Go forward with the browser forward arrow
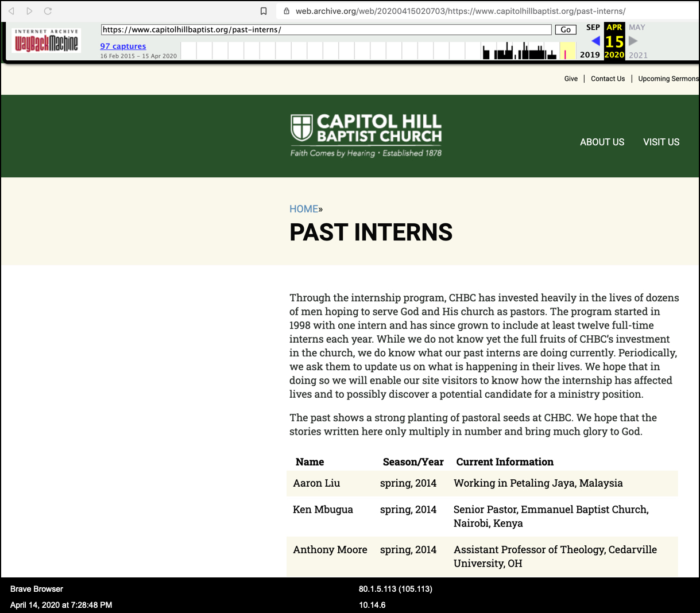The image size is (700, 613). [29, 11]
